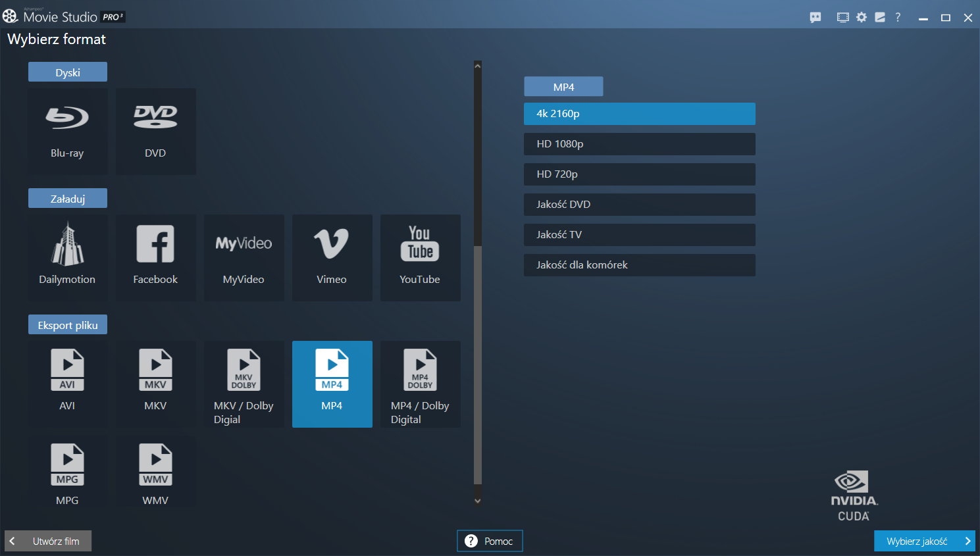Select HD 720p quality

(x=639, y=174)
